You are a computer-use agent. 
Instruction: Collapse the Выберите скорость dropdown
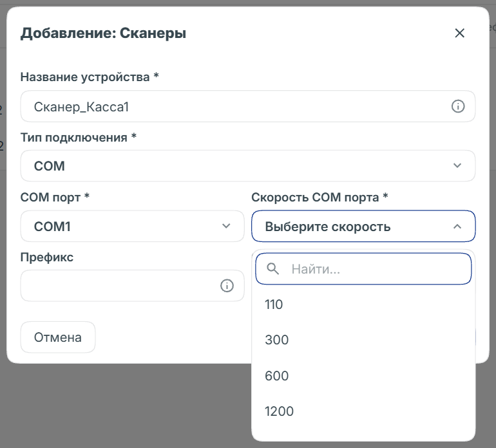click(363, 226)
